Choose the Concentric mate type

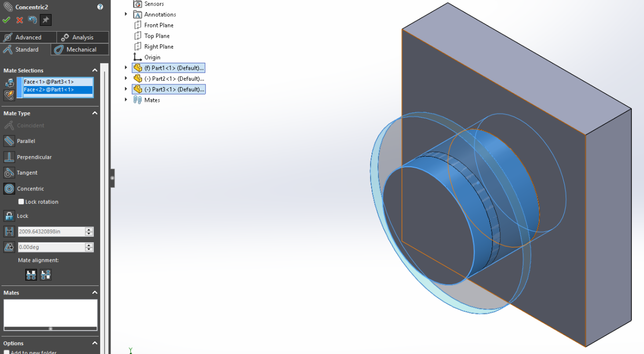click(x=24, y=189)
